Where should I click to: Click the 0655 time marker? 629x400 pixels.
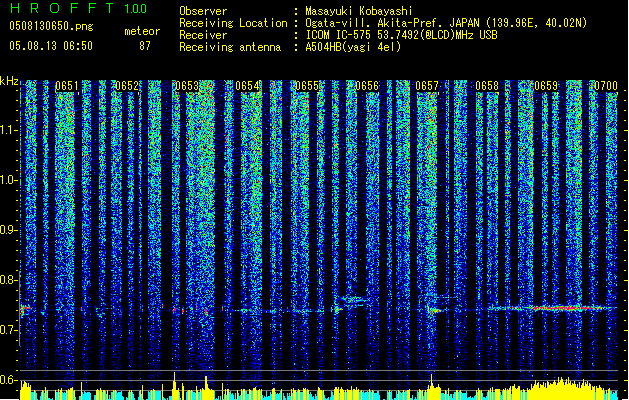[x=307, y=86]
